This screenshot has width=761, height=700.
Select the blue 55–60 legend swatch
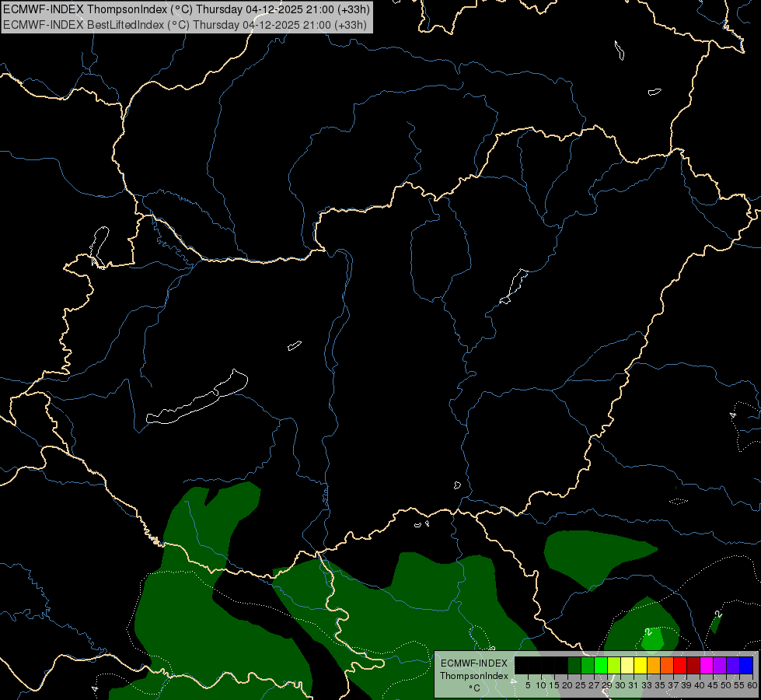pos(746,665)
